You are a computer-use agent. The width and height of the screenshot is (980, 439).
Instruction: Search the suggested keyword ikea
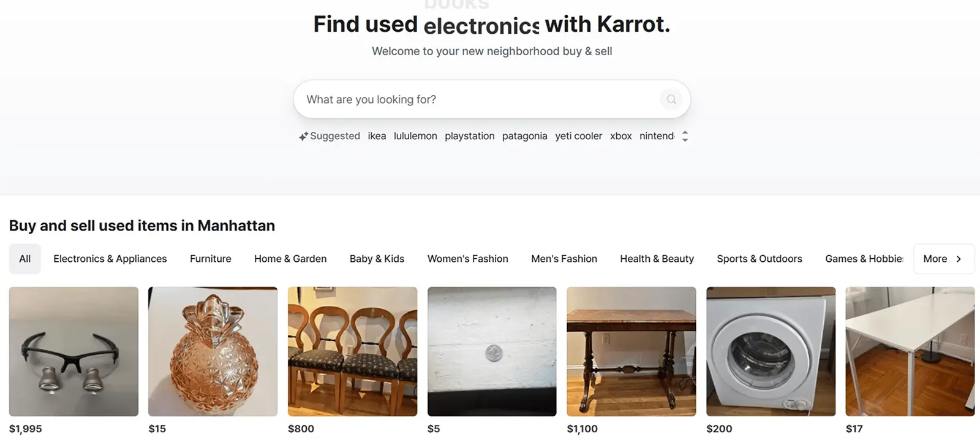pyautogui.click(x=377, y=136)
